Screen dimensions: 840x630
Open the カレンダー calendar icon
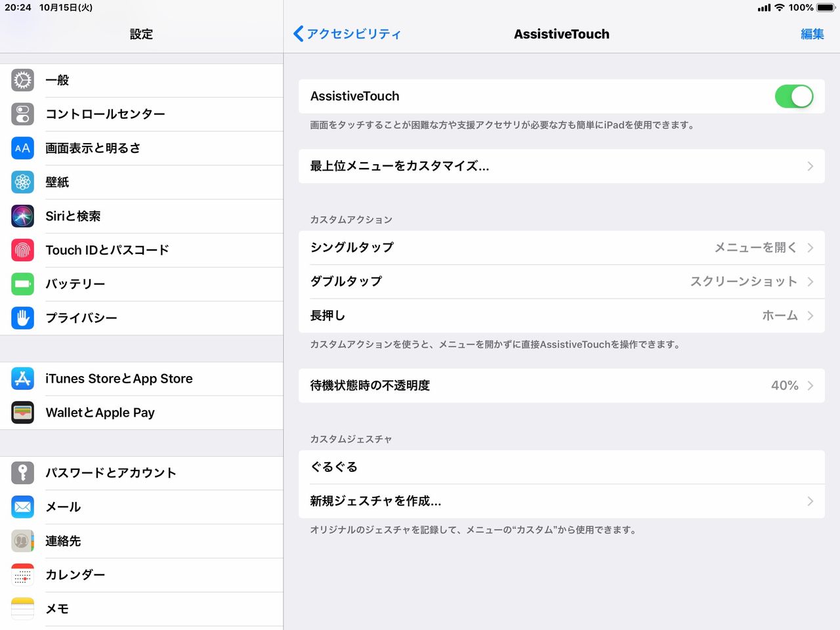[22, 575]
